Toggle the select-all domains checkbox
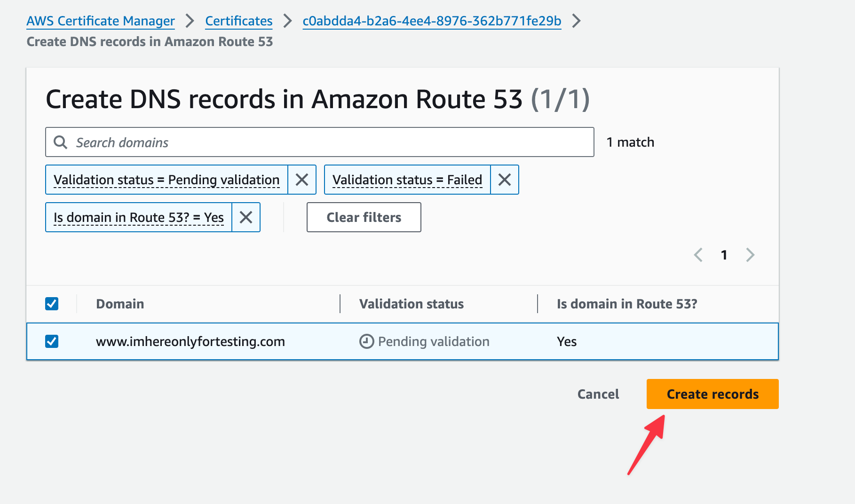Viewport: 855px width, 504px height. pyautogui.click(x=52, y=304)
